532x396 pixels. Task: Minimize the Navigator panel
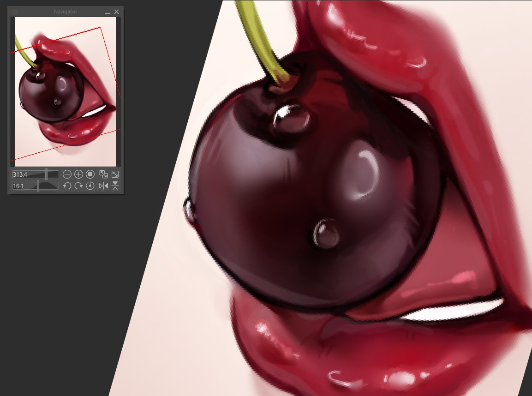point(108,12)
